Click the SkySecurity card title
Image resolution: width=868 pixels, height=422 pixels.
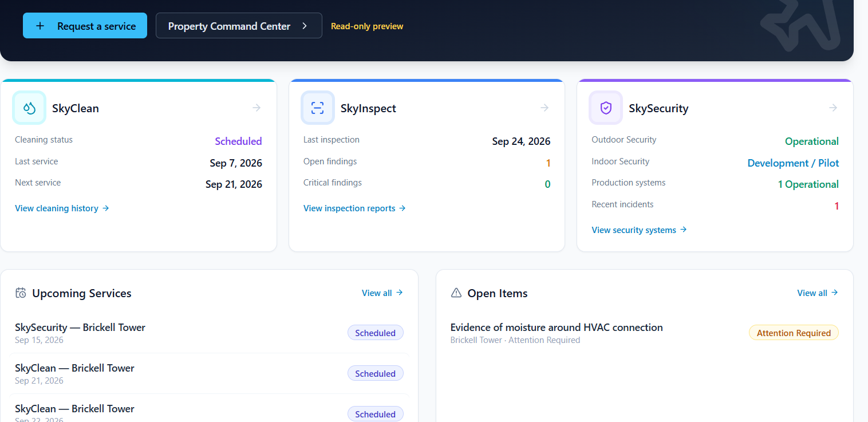click(658, 108)
